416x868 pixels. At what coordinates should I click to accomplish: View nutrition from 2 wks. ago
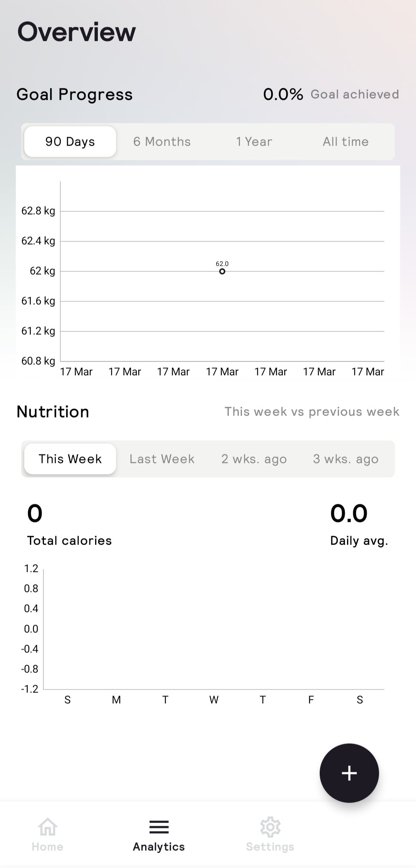tap(254, 459)
